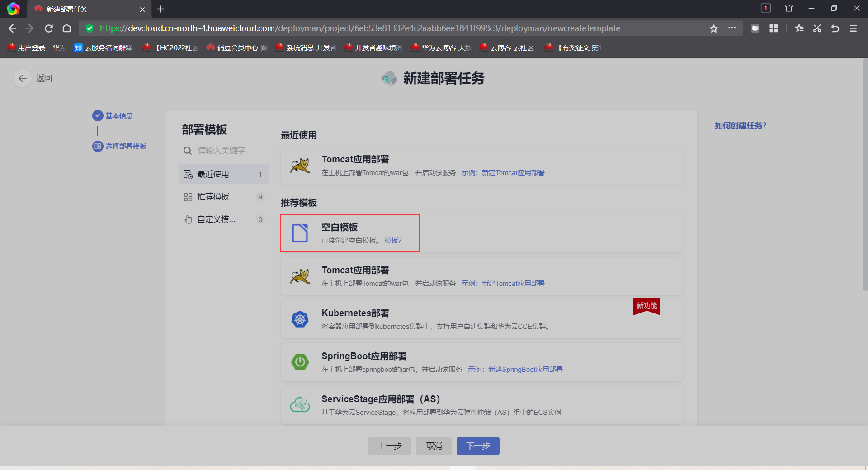Click the browser forward arrow

(30, 28)
